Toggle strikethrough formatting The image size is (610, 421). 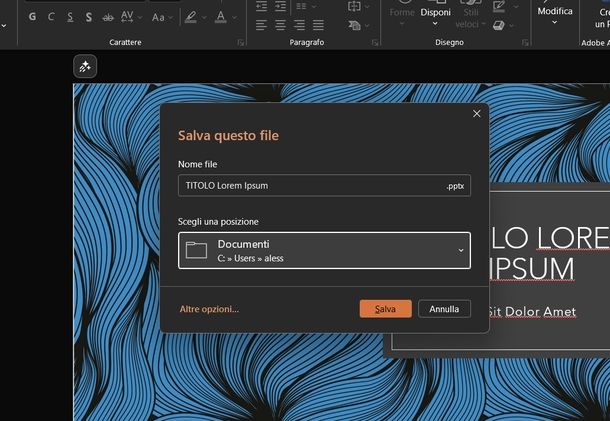[x=108, y=17]
